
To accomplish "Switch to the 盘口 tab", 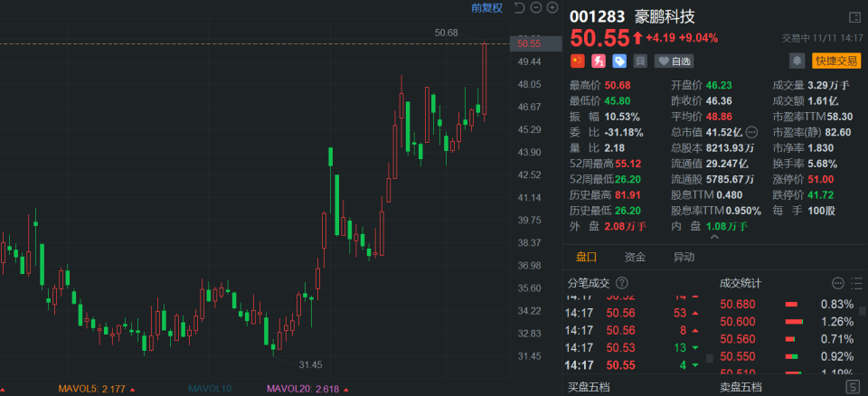I will 586,257.
